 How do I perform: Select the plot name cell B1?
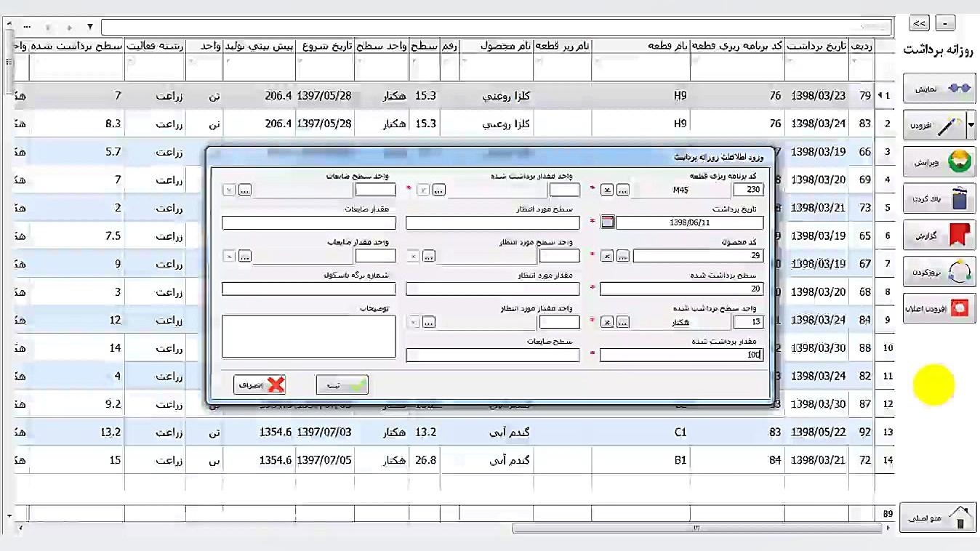(x=641, y=460)
